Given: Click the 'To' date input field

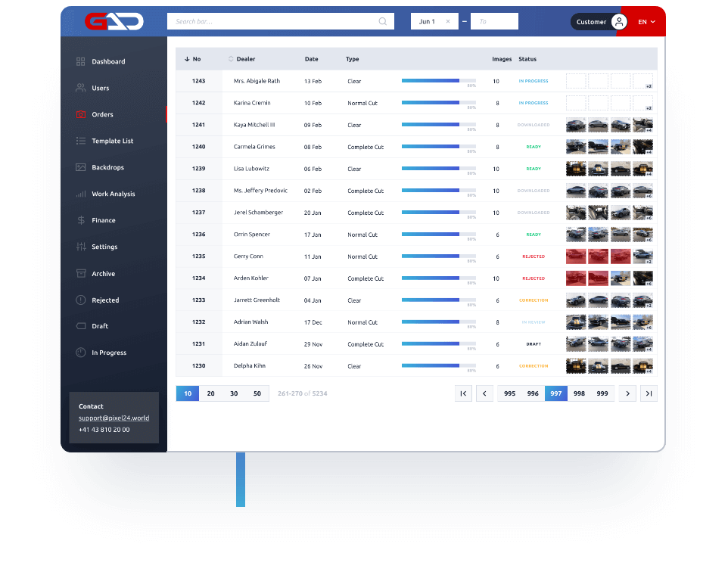Looking at the screenshot, I should pyautogui.click(x=494, y=21).
